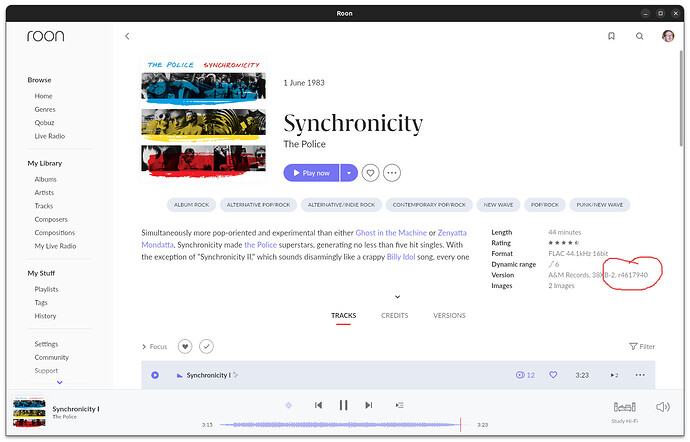Image resolution: width=690 pixels, height=442 pixels.
Task: Go back with the left arrow
Action: point(127,36)
